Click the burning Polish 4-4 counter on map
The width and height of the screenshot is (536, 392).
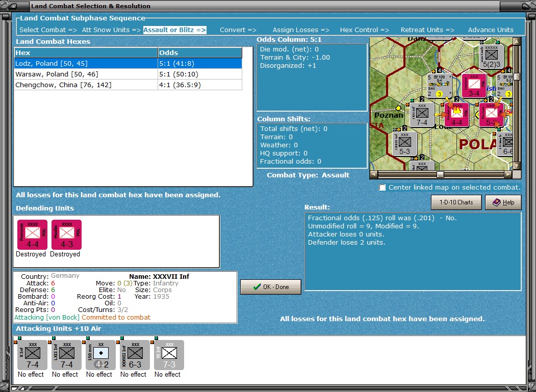(456, 115)
